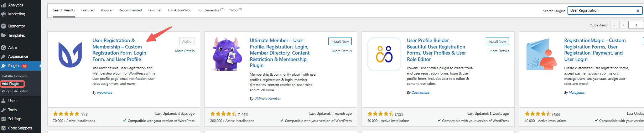Open RegistrationMagic plugin title link

[595, 50]
